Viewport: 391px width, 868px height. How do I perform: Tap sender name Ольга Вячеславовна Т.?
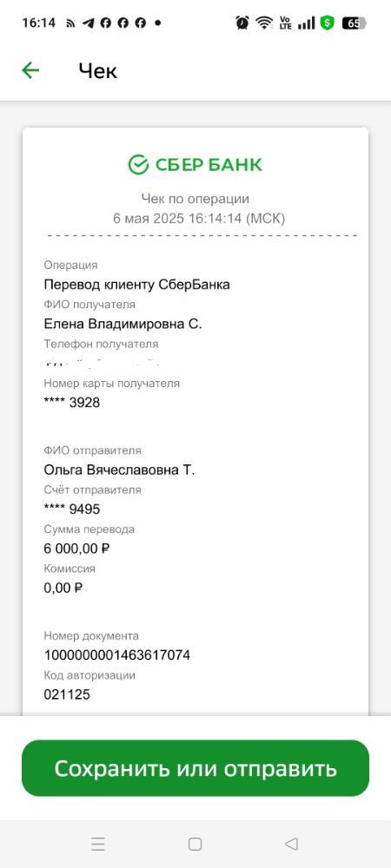coord(120,470)
